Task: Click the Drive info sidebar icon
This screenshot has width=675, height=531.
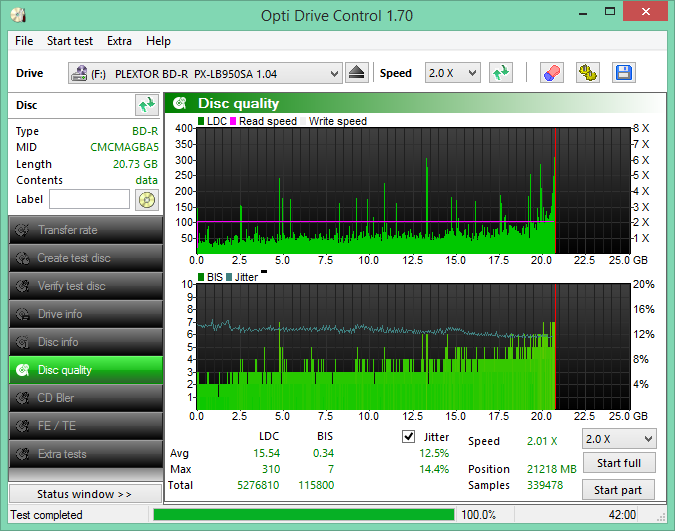Action: tap(22, 314)
